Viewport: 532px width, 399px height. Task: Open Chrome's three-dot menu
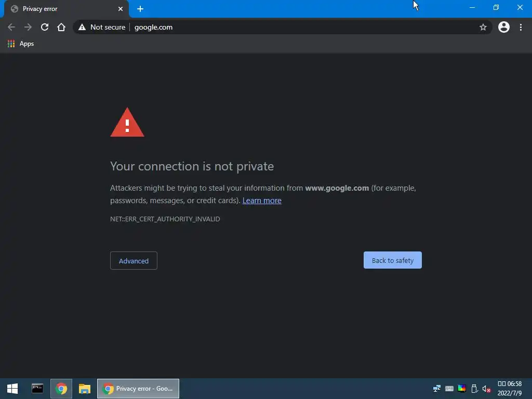(521, 27)
